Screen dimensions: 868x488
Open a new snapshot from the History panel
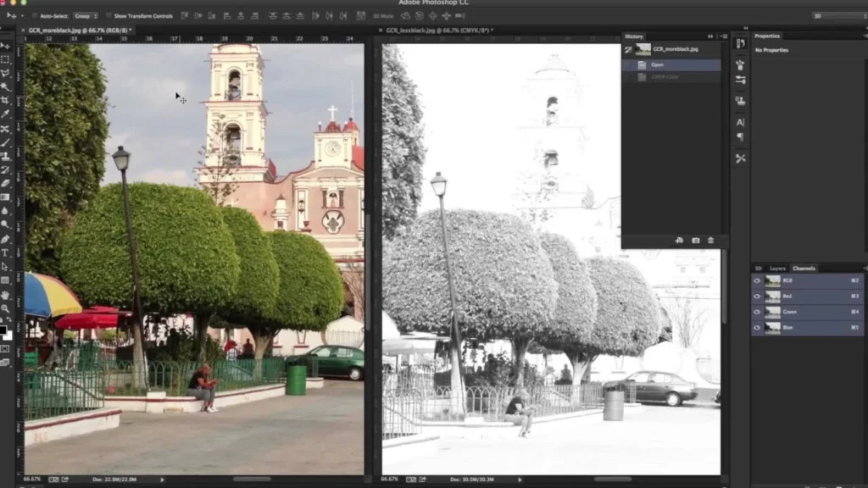pyautogui.click(x=695, y=241)
